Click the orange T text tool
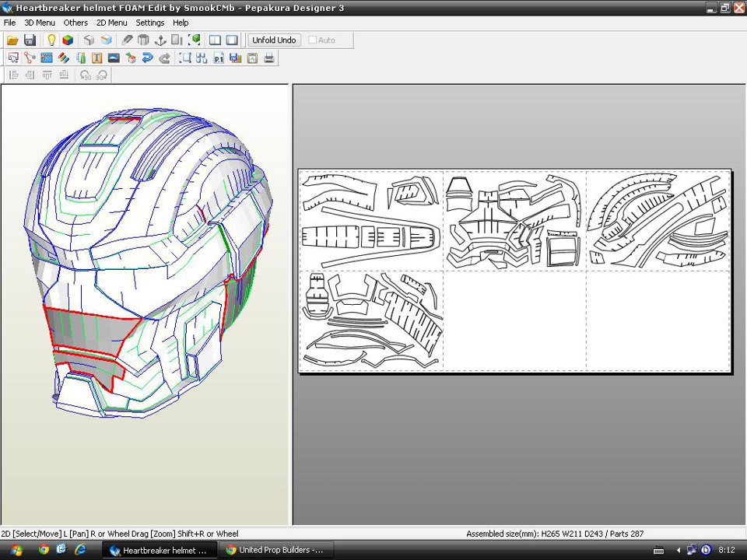The image size is (747, 560). click(x=96, y=58)
